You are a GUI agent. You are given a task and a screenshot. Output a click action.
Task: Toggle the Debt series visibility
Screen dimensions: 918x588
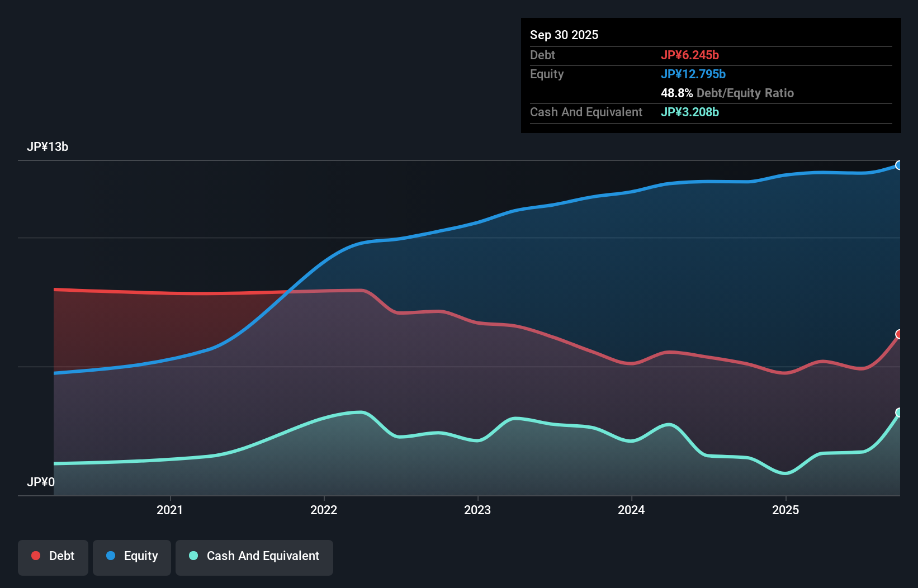[x=53, y=556]
